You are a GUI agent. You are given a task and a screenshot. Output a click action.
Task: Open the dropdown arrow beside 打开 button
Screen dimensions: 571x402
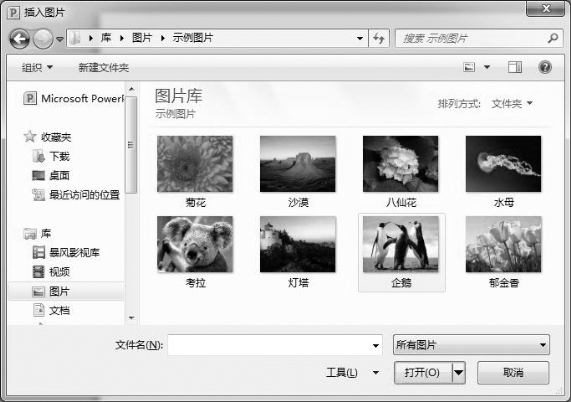(x=459, y=373)
